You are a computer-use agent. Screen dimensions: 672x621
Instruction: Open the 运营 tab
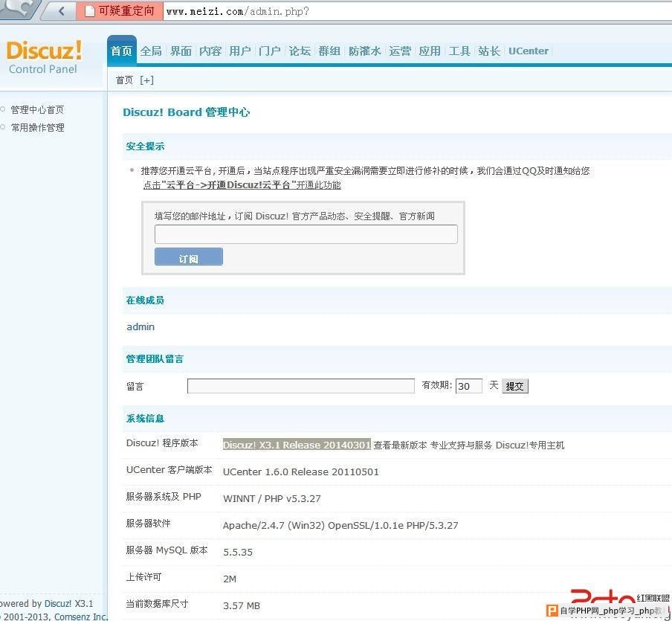click(400, 51)
